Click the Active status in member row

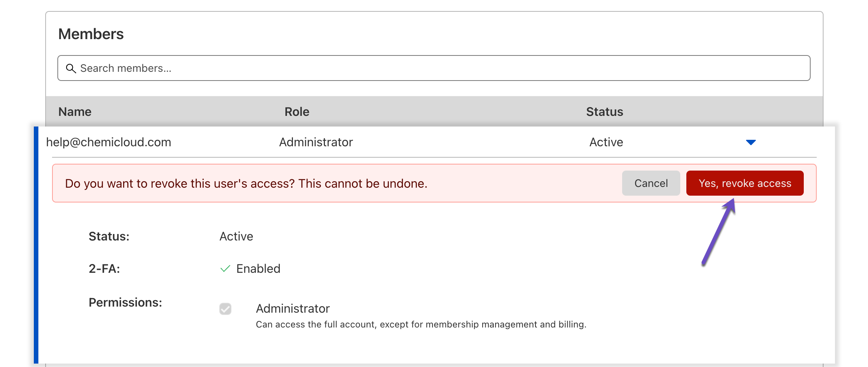[x=606, y=142]
